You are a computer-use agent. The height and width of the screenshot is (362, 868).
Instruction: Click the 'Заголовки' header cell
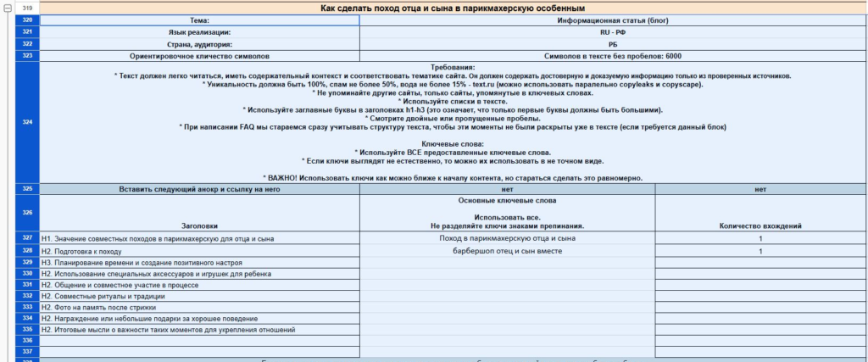[x=199, y=213]
